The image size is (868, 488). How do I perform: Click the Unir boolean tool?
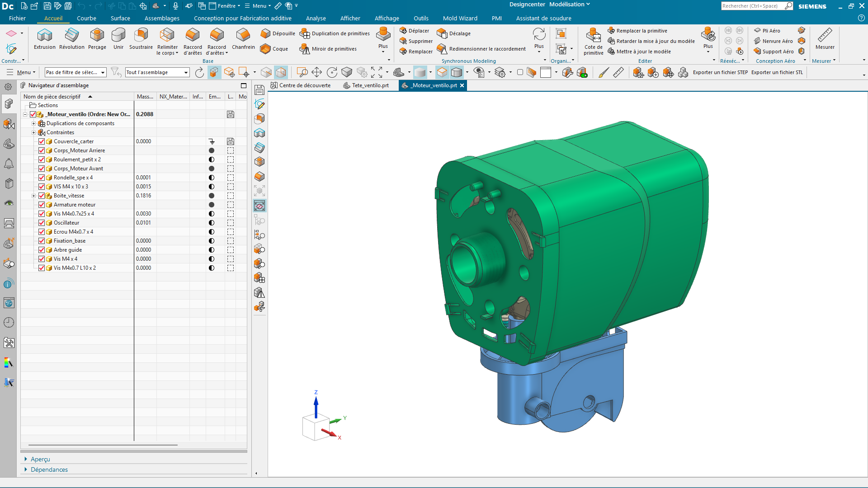pyautogui.click(x=118, y=39)
